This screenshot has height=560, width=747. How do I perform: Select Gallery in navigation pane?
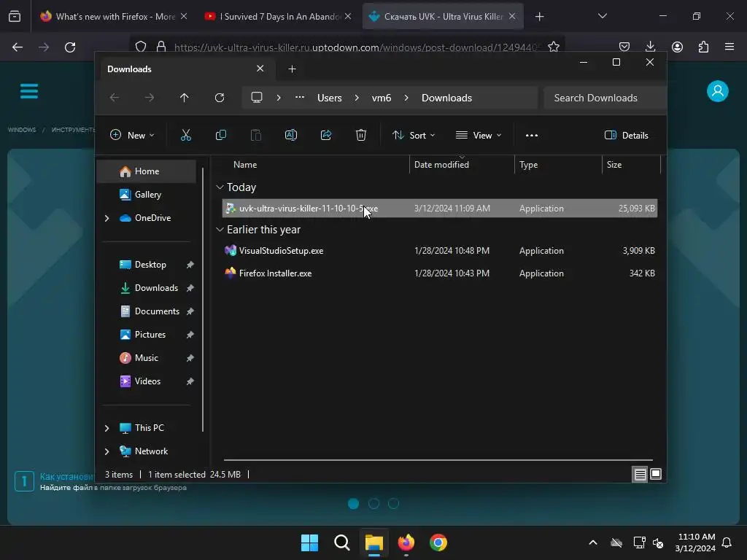coord(146,195)
